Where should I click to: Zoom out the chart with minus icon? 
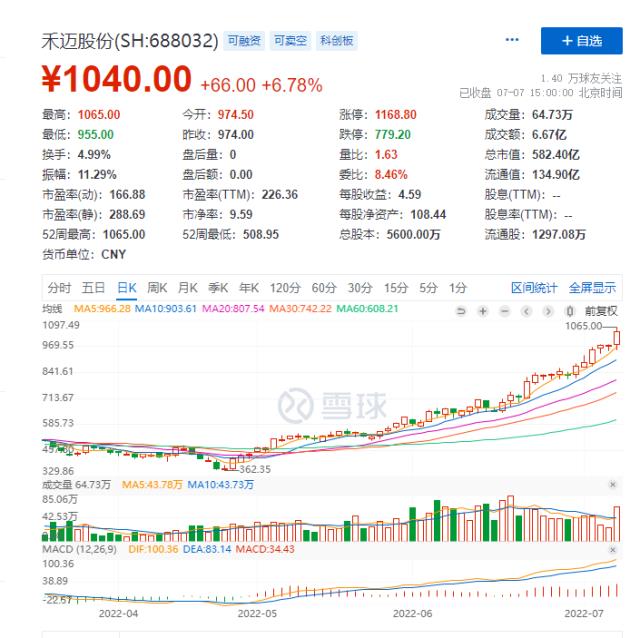[x=505, y=311]
